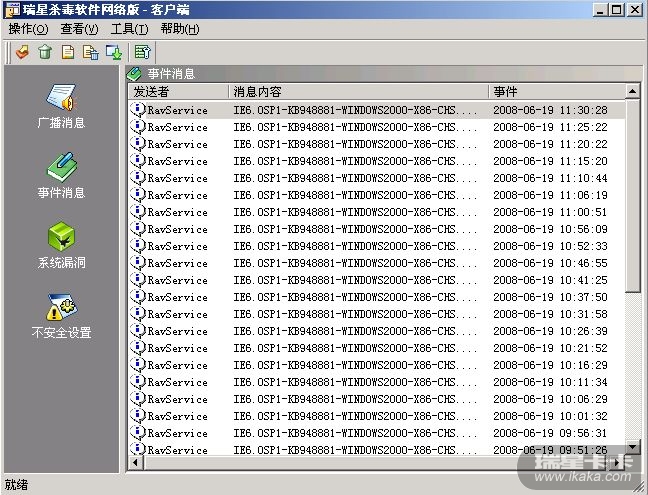The image size is (648, 495).
Task: Click the document-with-trash toolbar icon
Action: [91, 52]
